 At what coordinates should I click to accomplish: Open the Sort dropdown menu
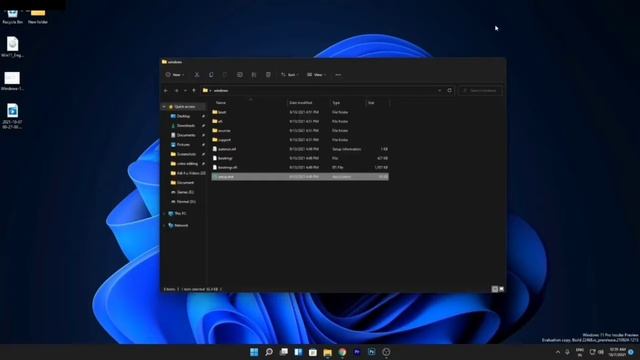coord(289,75)
